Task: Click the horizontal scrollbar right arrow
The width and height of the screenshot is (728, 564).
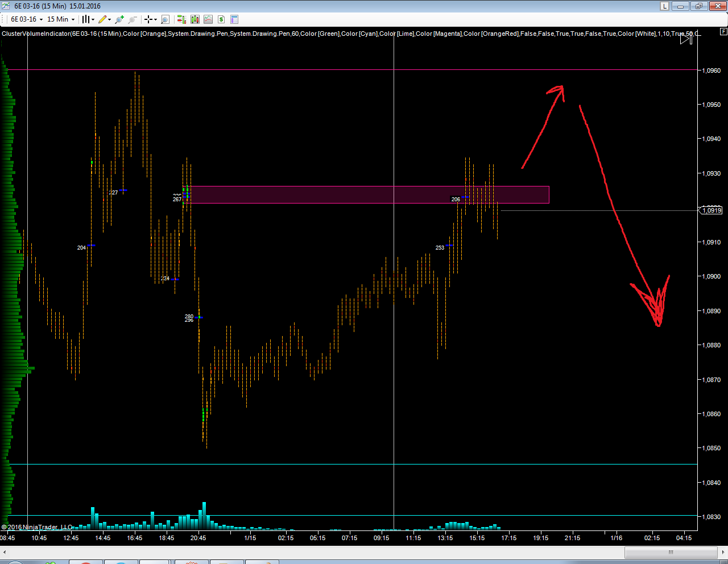Action: tap(723, 552)
